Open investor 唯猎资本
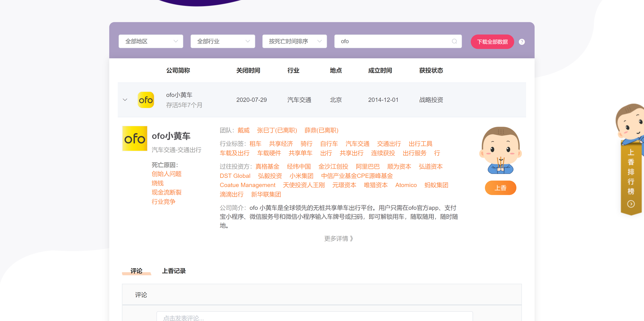 [x=376, y=185]
